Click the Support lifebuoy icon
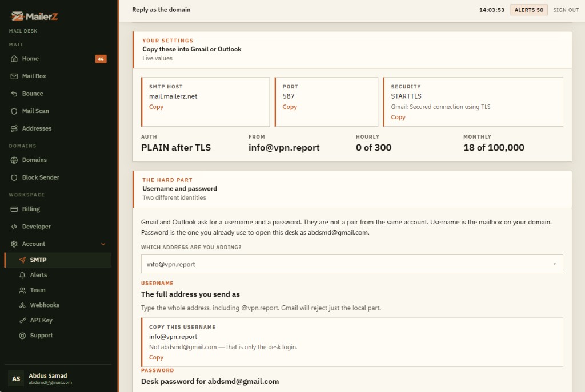 (x=22, y=336)
